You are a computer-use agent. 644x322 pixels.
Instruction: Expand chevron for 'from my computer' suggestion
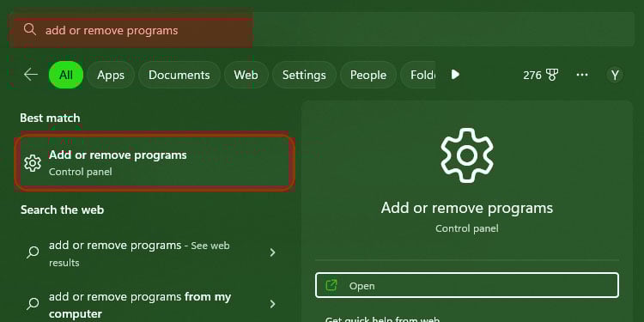pyautogui.click(x=272, y=304)
